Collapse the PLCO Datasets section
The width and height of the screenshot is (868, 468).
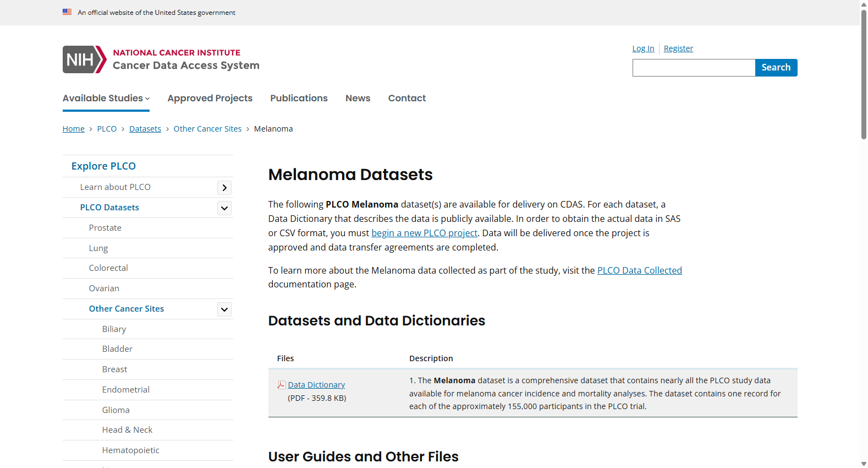pos(224,208)
